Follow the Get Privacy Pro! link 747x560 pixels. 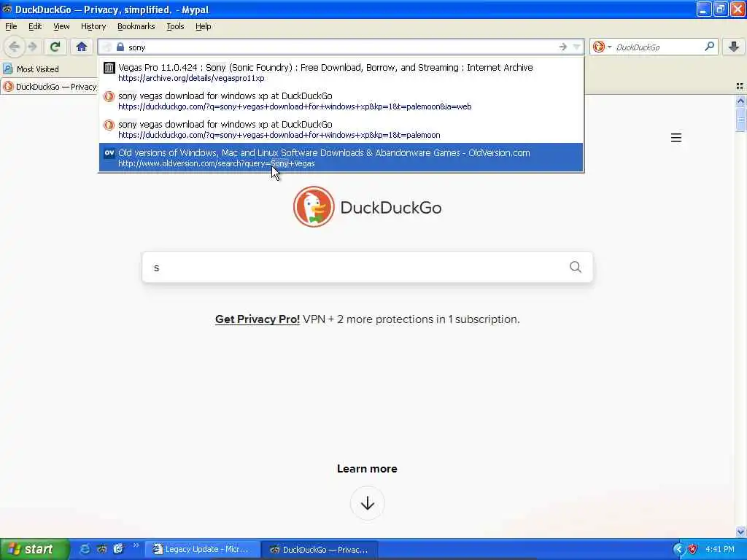(258, 319)
